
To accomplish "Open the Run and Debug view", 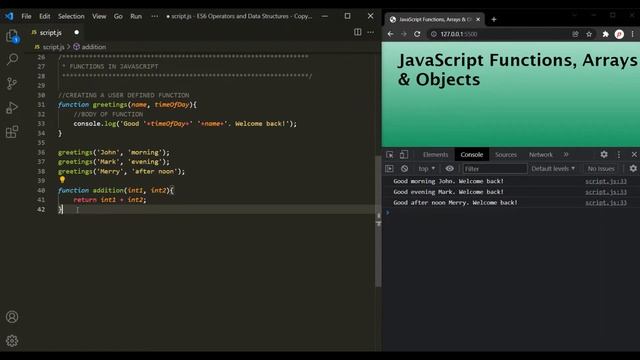I will pyautogui.click(x=12, y=108).
